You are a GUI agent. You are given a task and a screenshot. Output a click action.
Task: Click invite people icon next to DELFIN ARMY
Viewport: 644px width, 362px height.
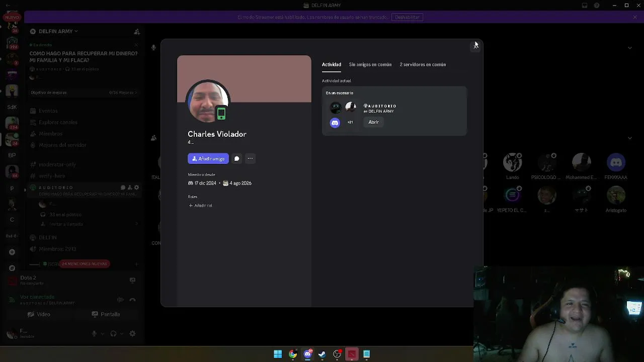coord(136,32)
